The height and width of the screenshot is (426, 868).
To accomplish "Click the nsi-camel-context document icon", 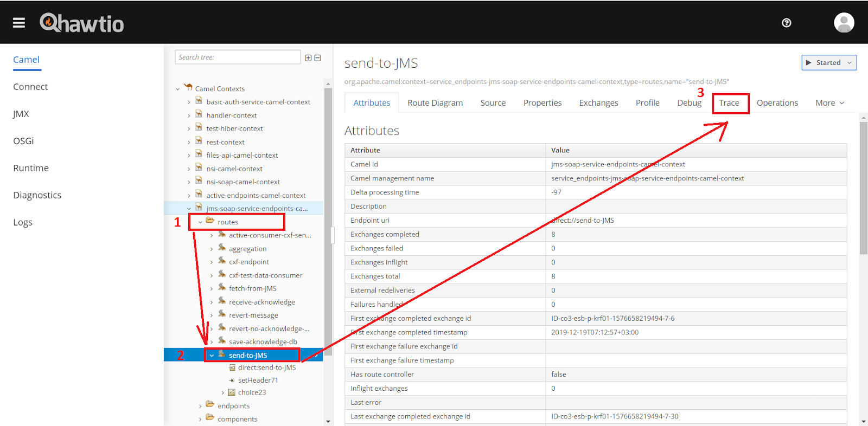I will point(199,167).
